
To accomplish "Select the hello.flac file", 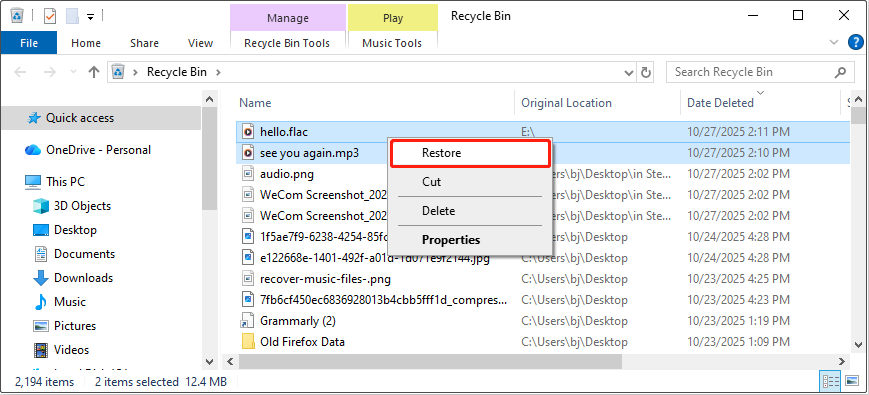I will point(543,132).
